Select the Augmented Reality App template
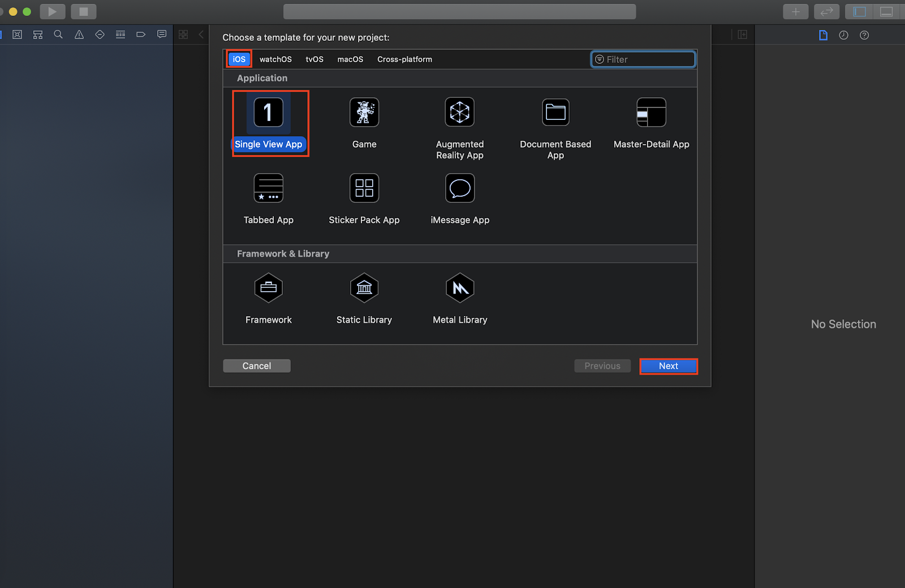The width and height of the screenshot is (905, 588). click(460, 128)
